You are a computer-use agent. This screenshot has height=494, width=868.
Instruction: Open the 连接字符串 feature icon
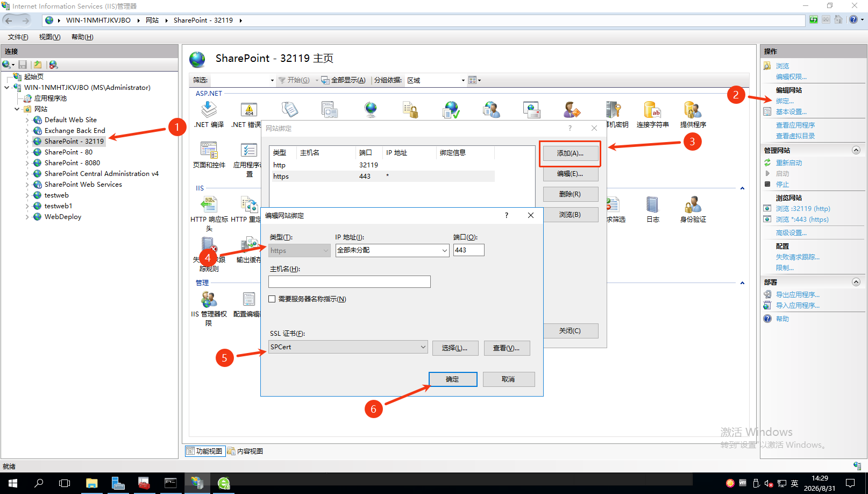coord(652,115)
